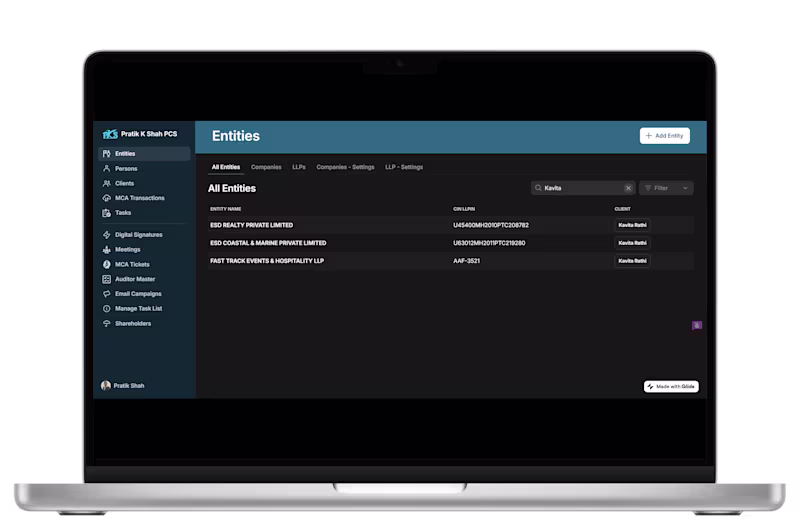Viewport: 800px width, 520px height.
Task: Click the Meetings icon in sidebar
Action: pos(107,250)
